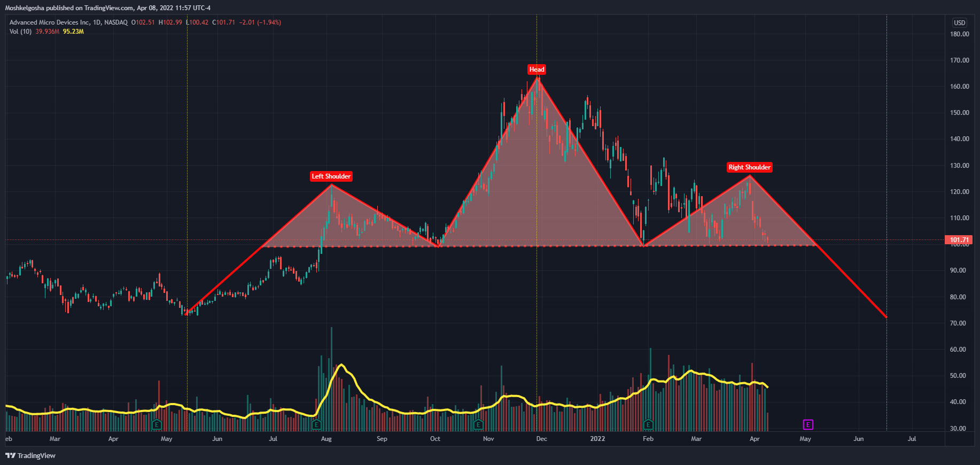Click the Sep label on the time axis
The width and height of the screenshot is (980, 465).
382,439
